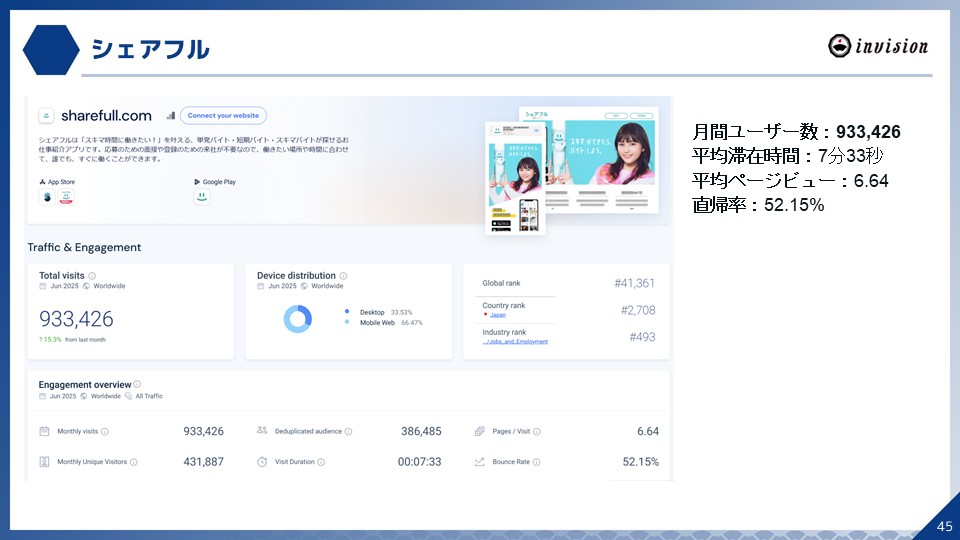Click the Bounce Rate value 52.15%

(x=640, y=462)
